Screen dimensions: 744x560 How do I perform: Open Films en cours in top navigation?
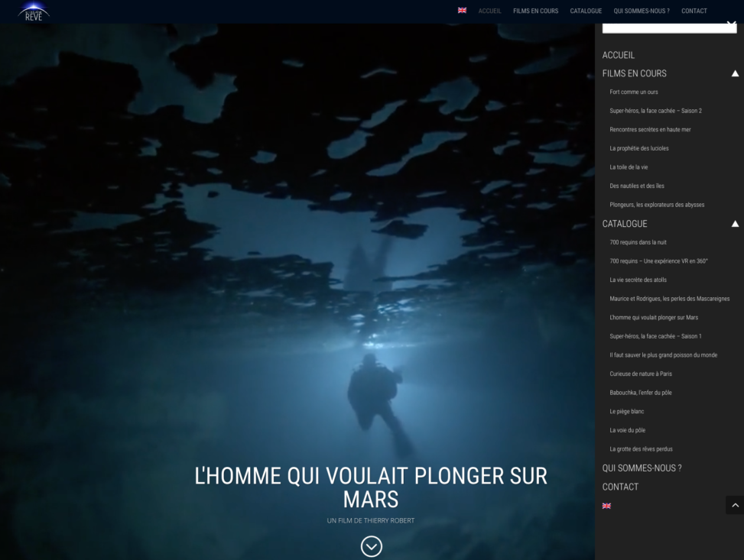(535, 11)
